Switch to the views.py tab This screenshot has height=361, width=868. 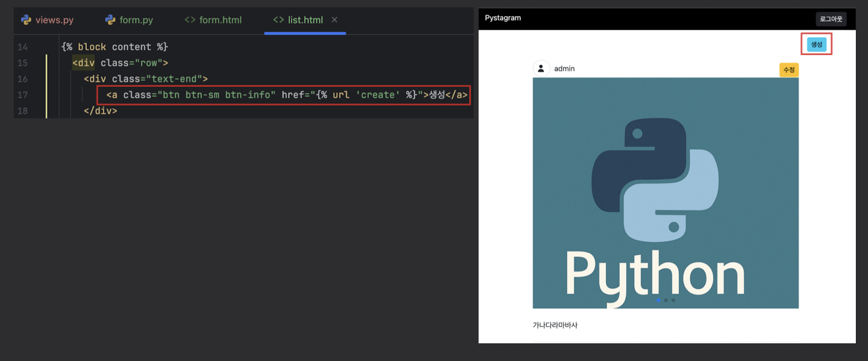[48, 20]
